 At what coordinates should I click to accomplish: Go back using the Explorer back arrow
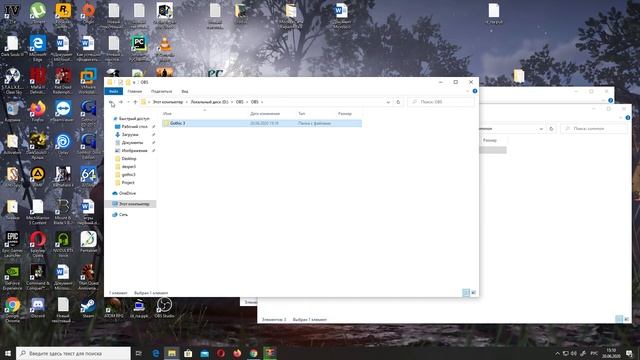[111, 102]
